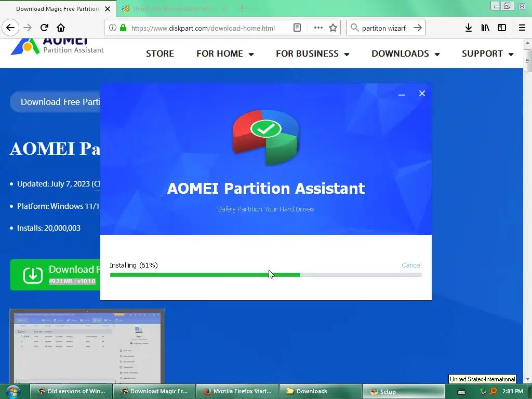Click the scrollbar down arrow
The height and width of the screenshot is (399, 532).
coord(527,379)
